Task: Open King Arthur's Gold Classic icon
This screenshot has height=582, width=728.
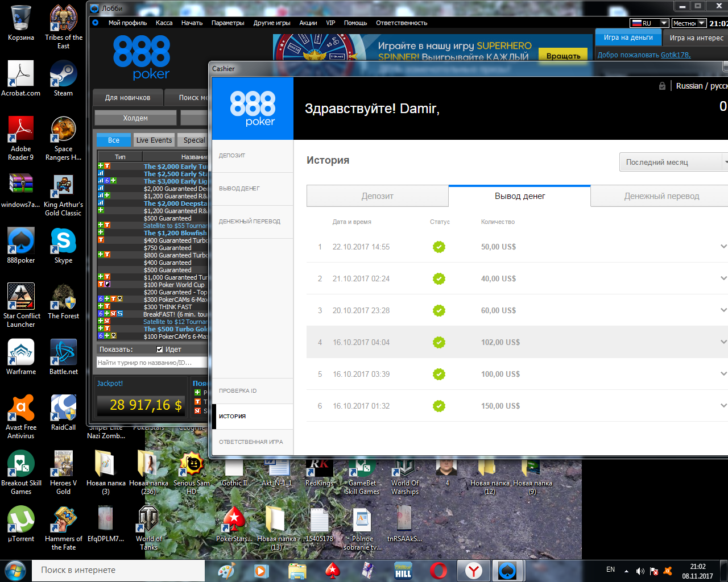Action: tap(64, 194)
